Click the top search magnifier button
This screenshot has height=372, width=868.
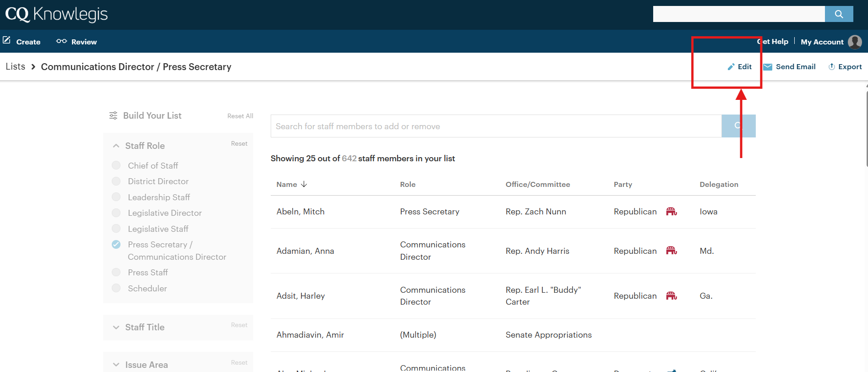point(839,14)
